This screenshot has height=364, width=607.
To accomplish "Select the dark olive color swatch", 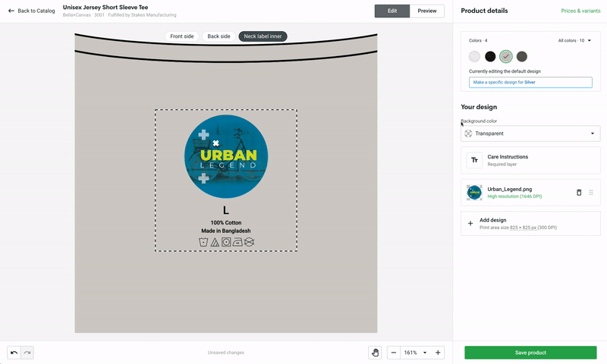I will pos(522,56).
